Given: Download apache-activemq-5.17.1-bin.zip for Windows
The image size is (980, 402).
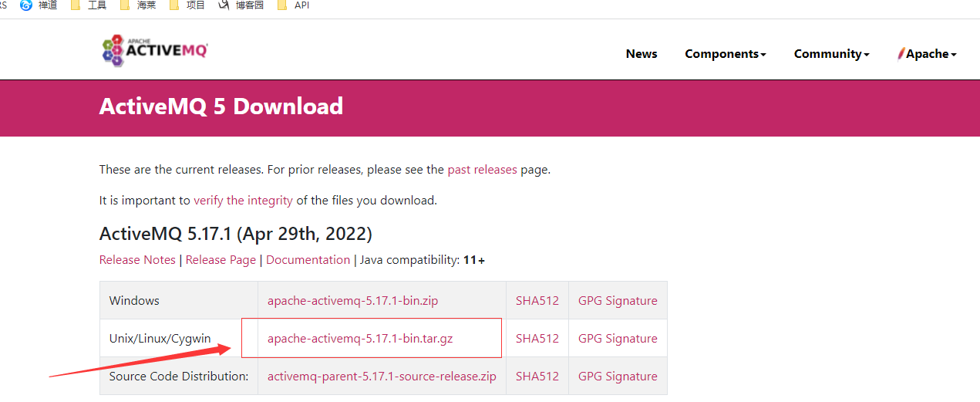Looking at the screenshot, I should point(352,301).
